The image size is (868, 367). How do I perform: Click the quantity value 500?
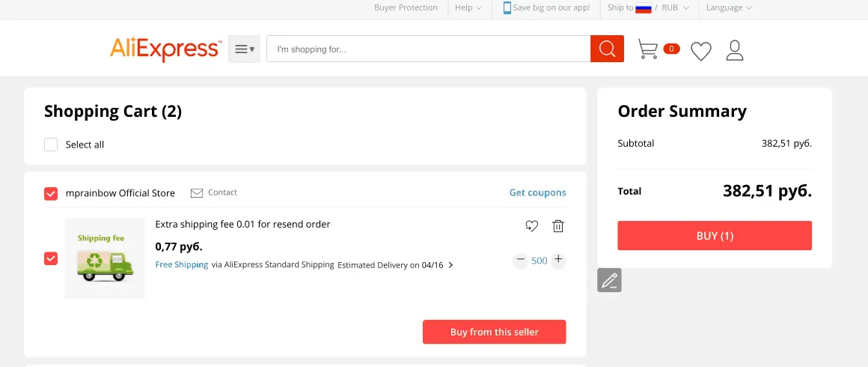coord(540,261)
